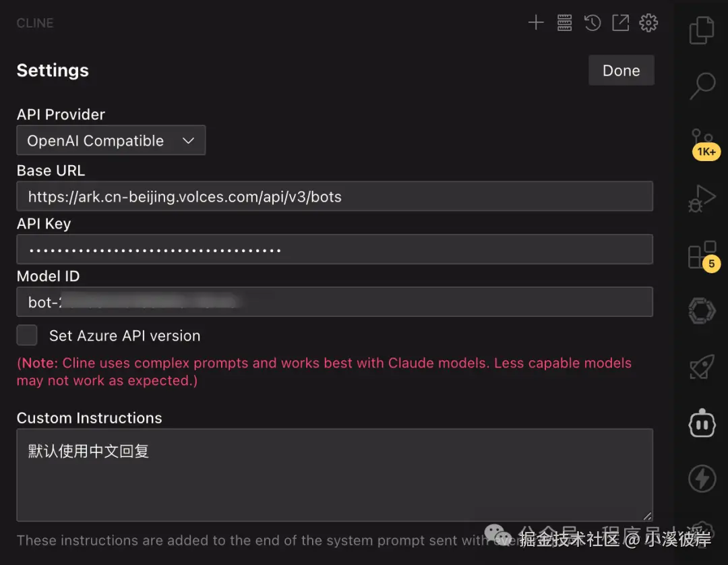Image resolution: width=728 pixels, height=565 pixels.
Task: Click into the Base URL field
Action: pos(335,196)
